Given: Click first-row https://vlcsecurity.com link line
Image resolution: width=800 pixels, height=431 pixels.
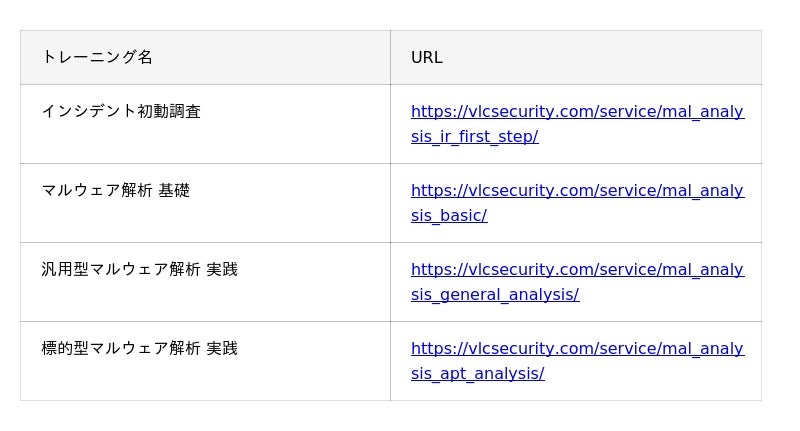Looking at the screenshot, I should [577, 111].
